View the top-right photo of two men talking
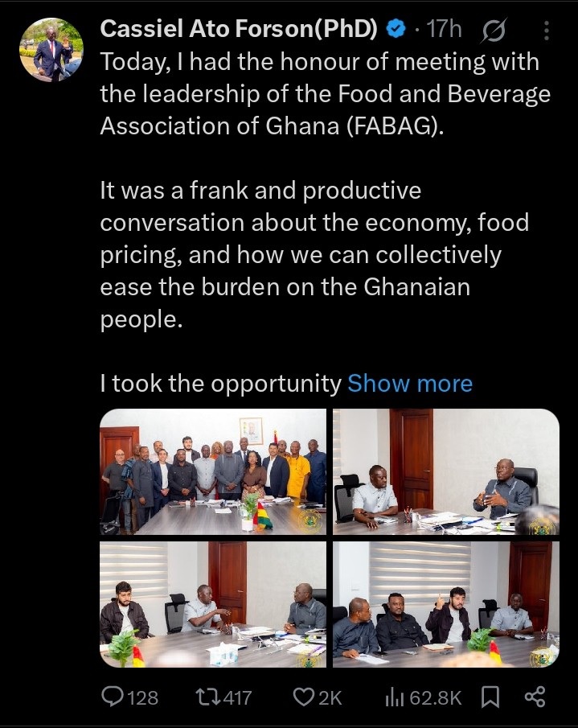This screenshot has width=578, height=728. pyautogui.click(x=446, y=472)
